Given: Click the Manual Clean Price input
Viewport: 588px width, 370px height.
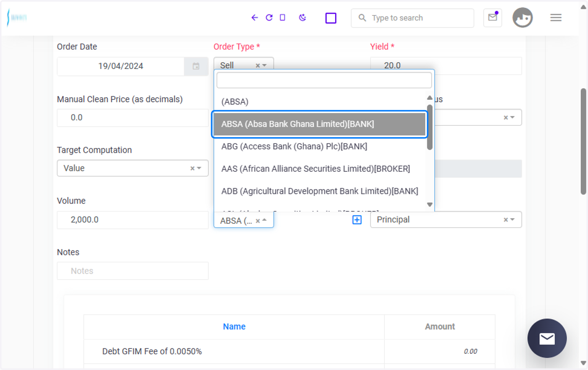Looking at the screenshot, I should tap(133, 118).
